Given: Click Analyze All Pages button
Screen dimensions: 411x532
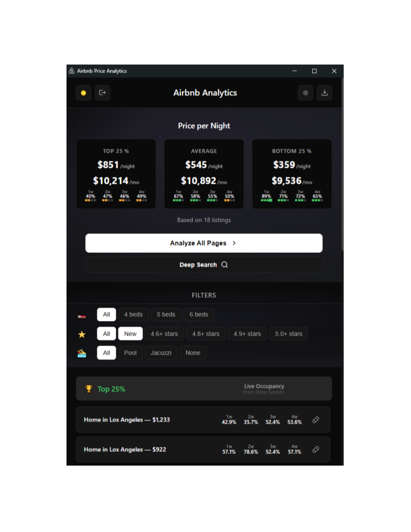Looking at the screenshot, I should (x=204, y=243).
